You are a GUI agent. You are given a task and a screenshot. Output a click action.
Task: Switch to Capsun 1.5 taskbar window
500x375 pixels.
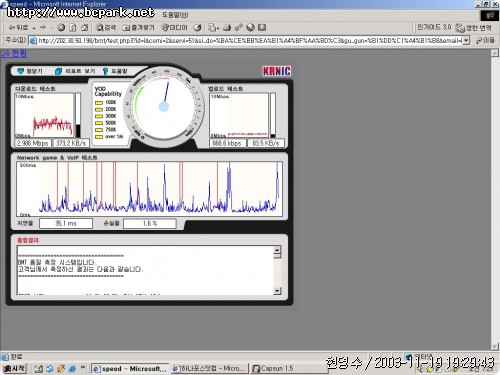pyautogui.click(x=273, y=368)
